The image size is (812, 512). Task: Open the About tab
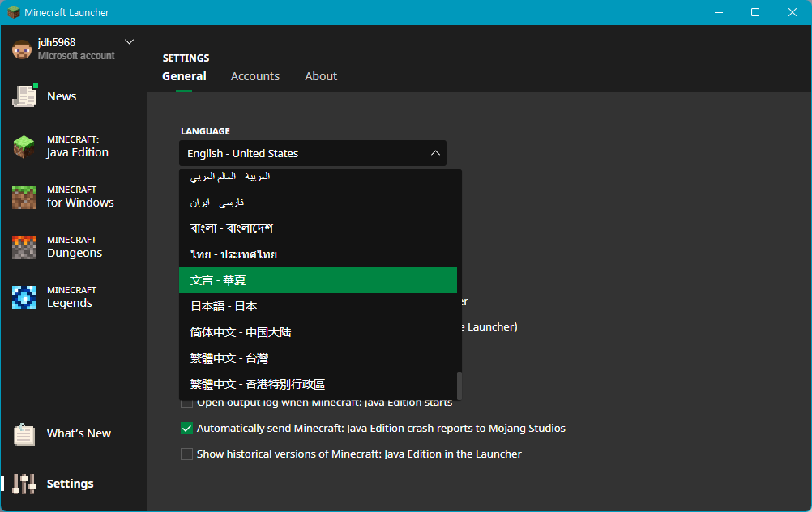321,76
